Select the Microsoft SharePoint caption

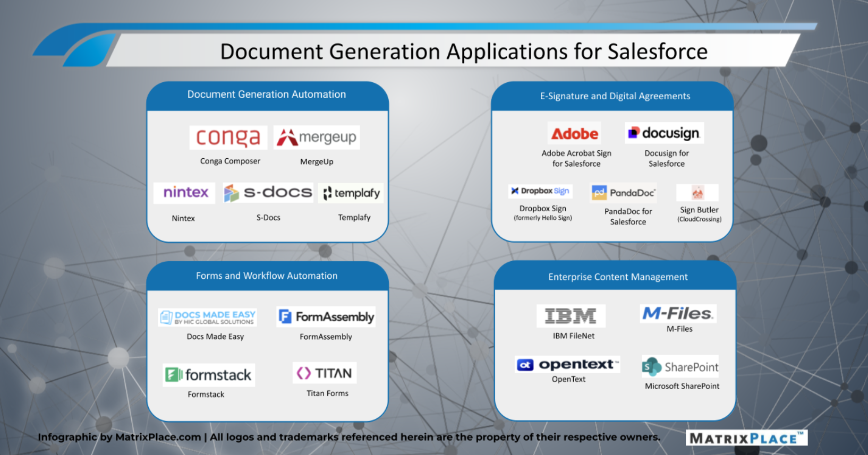[682, 386]
